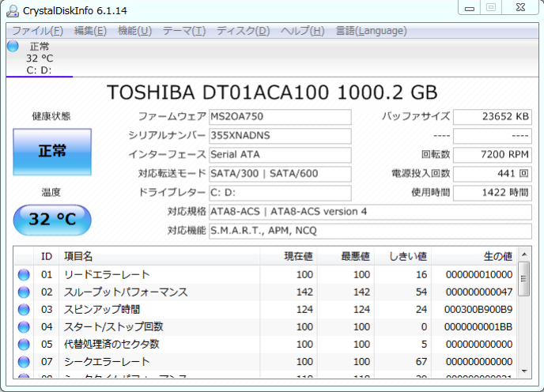Viewport: 544px width, 392px height.
Task: Click threshold value 67 in row 07
Action: click(x=421, y=361)
